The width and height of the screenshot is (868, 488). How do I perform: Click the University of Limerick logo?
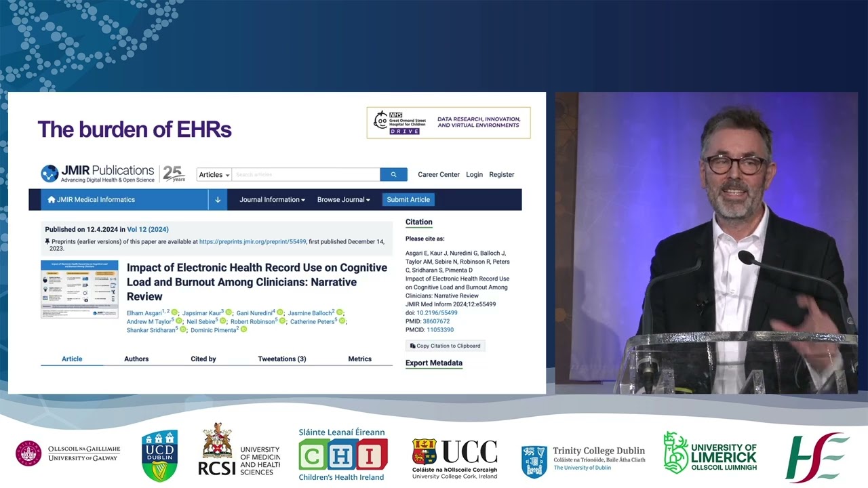[x=710, y=453]
